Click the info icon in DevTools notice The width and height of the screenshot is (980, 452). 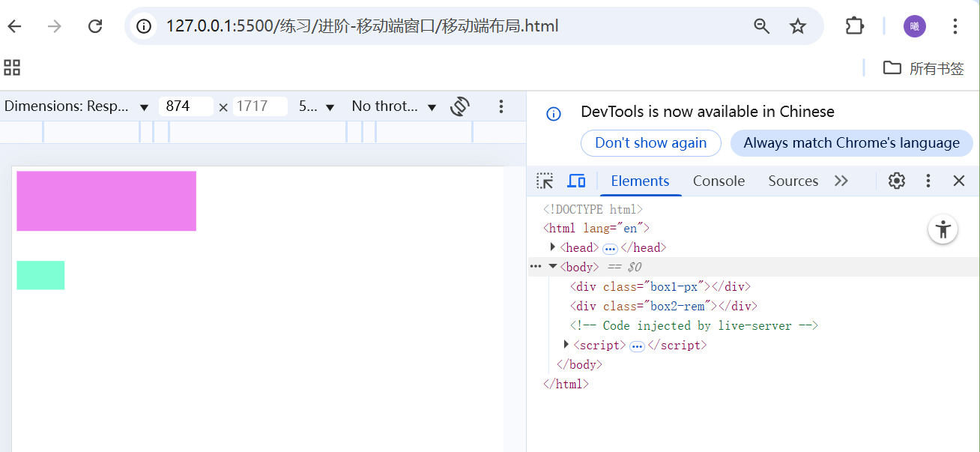[x=554, y=114]
